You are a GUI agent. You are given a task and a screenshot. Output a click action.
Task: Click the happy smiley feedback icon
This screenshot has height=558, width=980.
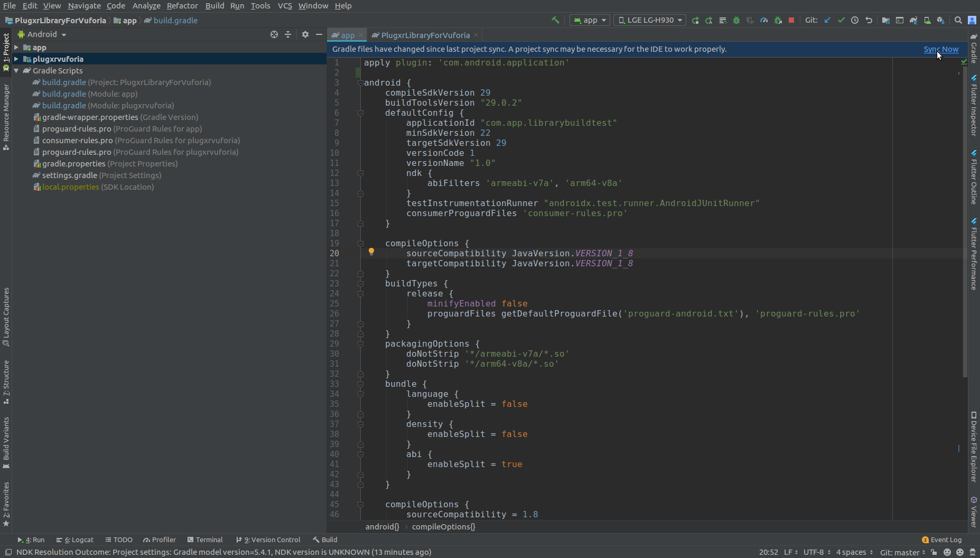(x=947, y=552)
